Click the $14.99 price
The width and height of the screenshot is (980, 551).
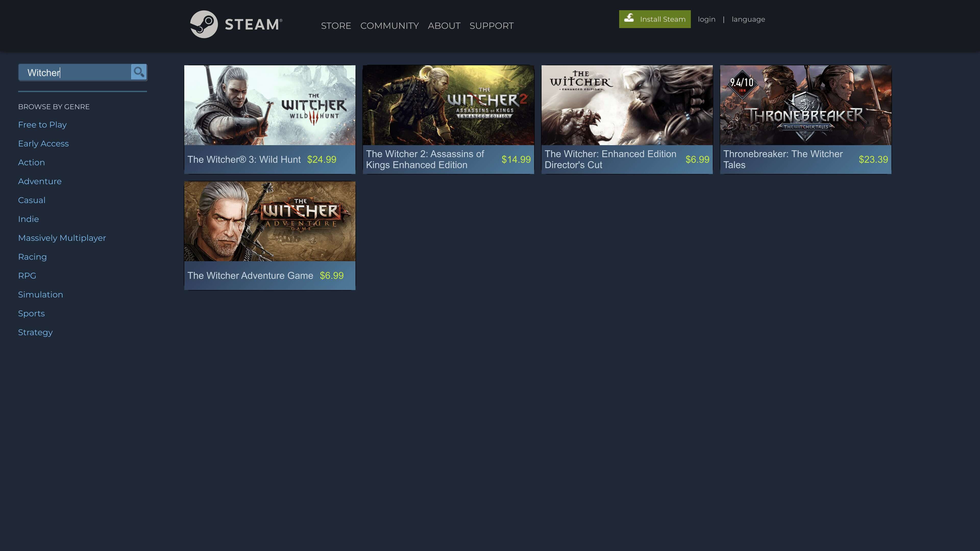point(516,160)
